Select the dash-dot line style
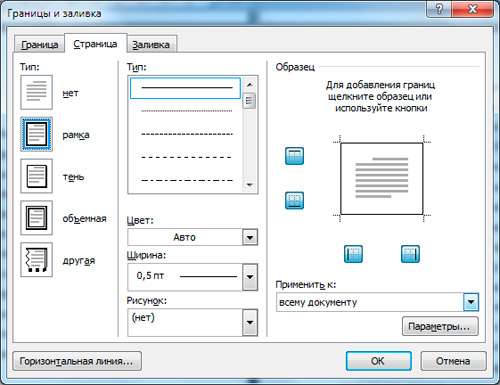Viewport: 500px width, 385px height. [x=186, y=180]
